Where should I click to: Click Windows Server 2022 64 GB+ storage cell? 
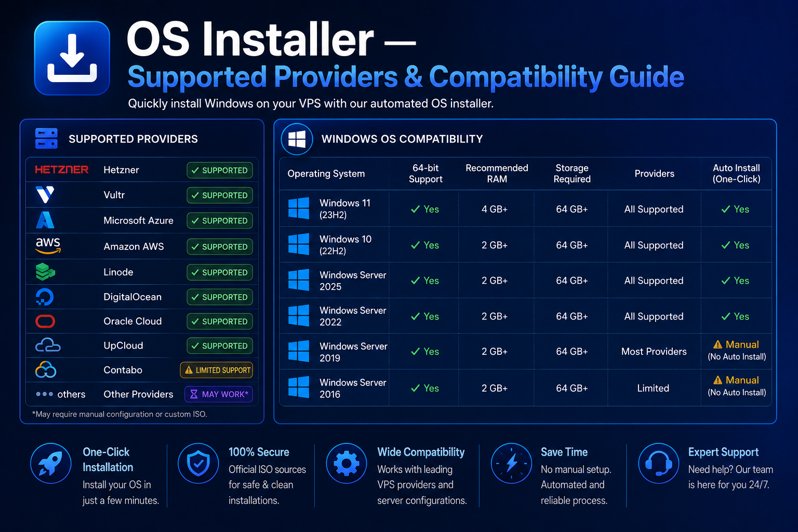572,316
